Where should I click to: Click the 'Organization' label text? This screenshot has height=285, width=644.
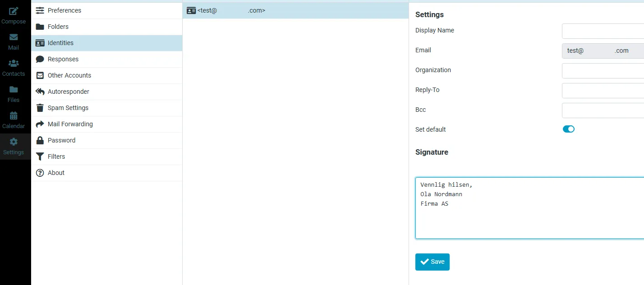pyautogui.click(x=433, y=70)
